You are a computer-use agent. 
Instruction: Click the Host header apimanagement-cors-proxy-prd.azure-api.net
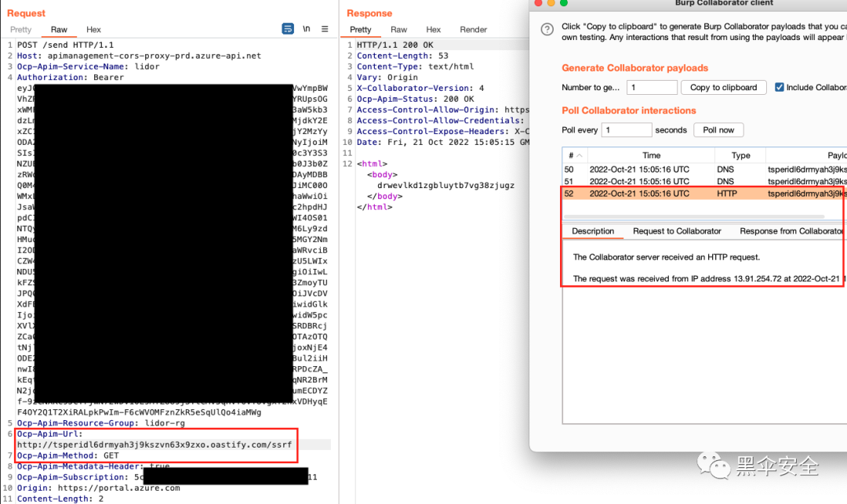pos(139,56)
